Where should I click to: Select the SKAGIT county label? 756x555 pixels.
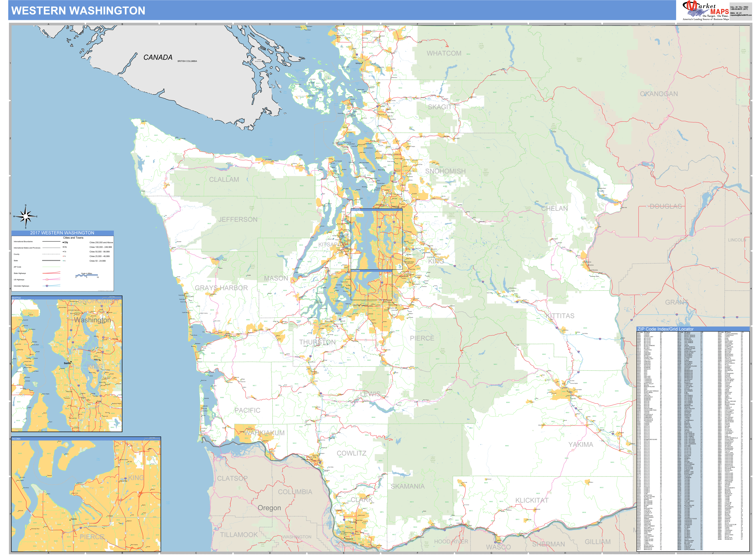439,107
